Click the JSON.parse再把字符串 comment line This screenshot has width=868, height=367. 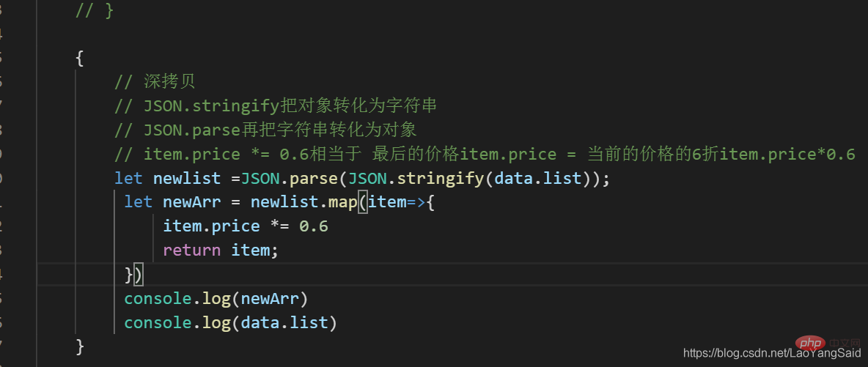(x=265, y=130)
